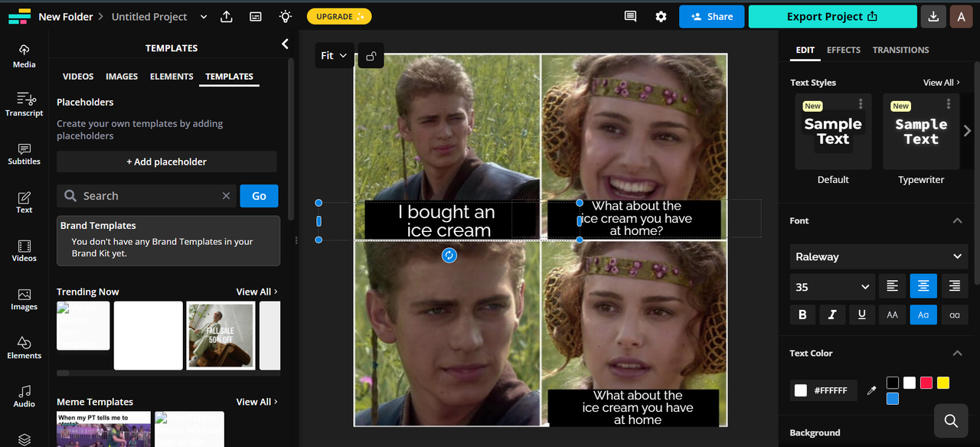
Task: Toggle italic text formatting
Action: (832, 315)
